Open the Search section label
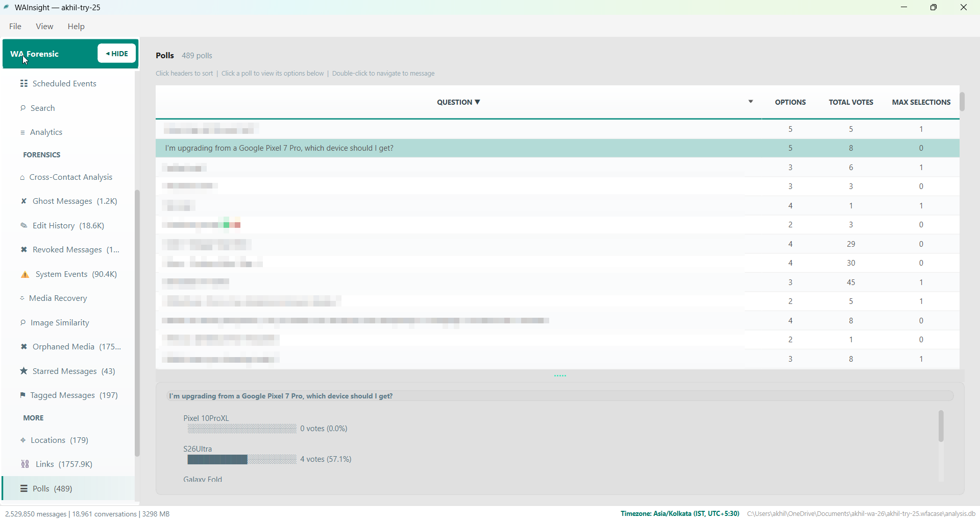This screenshot has width=980, height=519. pyautogui.click(x=43, y=108)
